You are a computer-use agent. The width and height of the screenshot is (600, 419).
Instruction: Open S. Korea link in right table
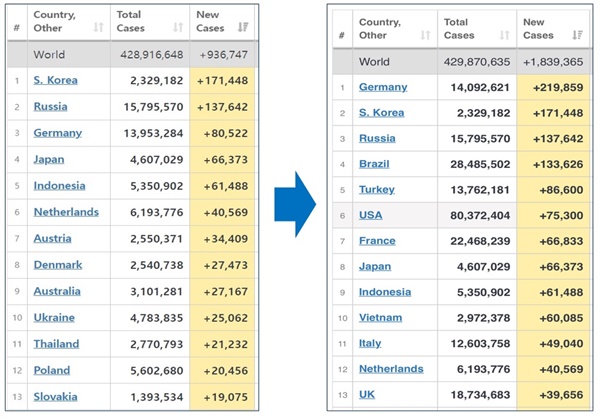point(382,113)
